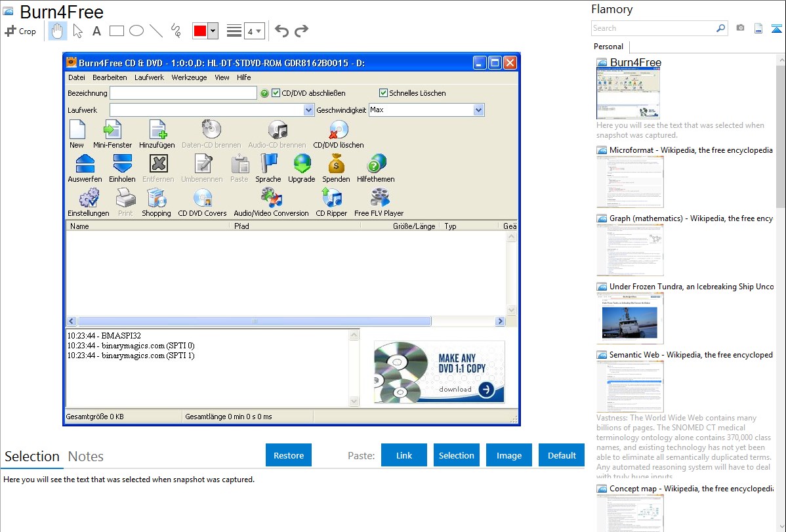Open the Laufwerk menu
786x532 pixels.
(x=149, y=77)
